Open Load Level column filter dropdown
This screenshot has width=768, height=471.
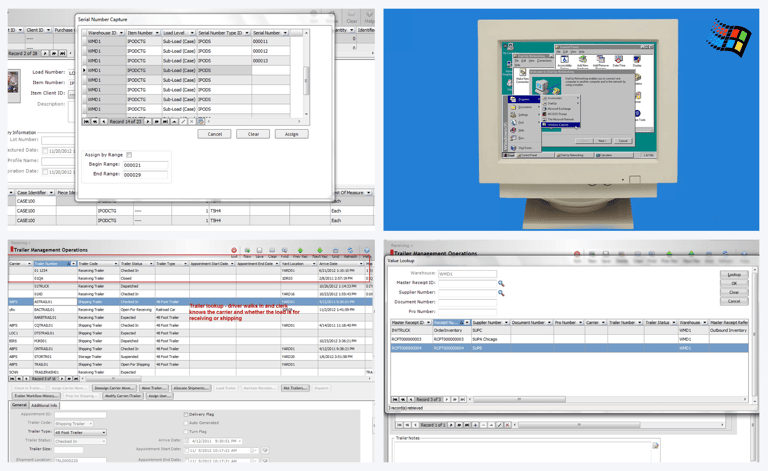click(x=192, y=33)
